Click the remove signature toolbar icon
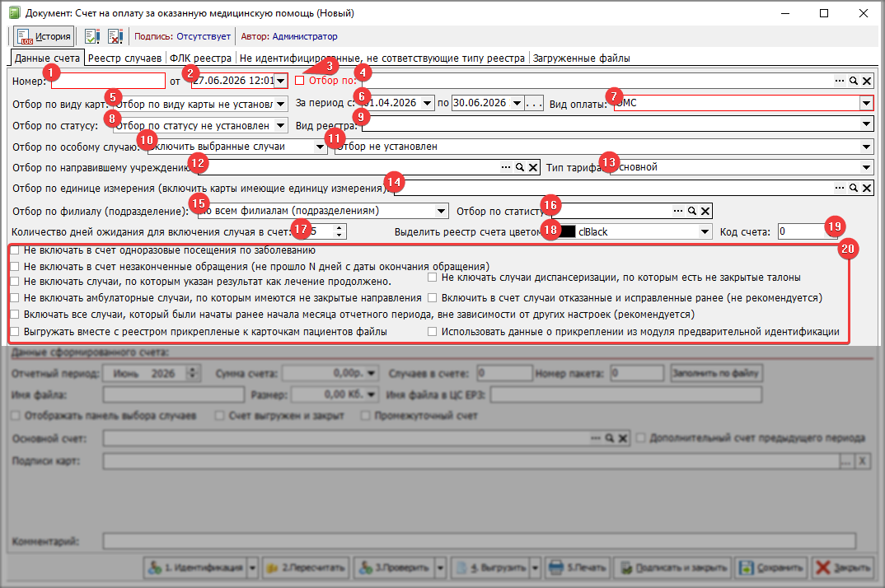 [115, 37]
